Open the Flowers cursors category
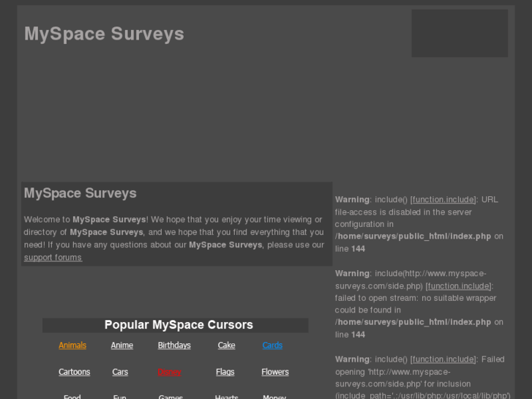The width and height of the screenshot is (532, 399). [275, 372]
